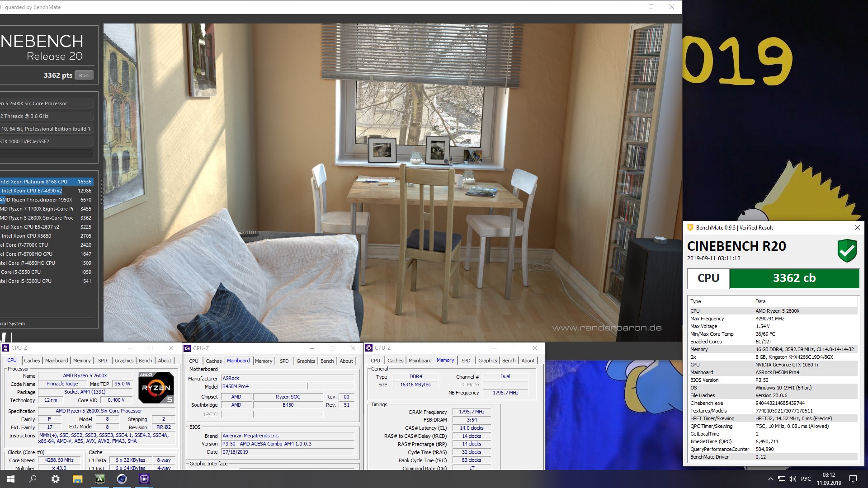Image resolution: width=868 pixels, height=488 pixels.
Task: Open the Action Center notification icon
Action: pyautogui.click(x=853, y=479)
